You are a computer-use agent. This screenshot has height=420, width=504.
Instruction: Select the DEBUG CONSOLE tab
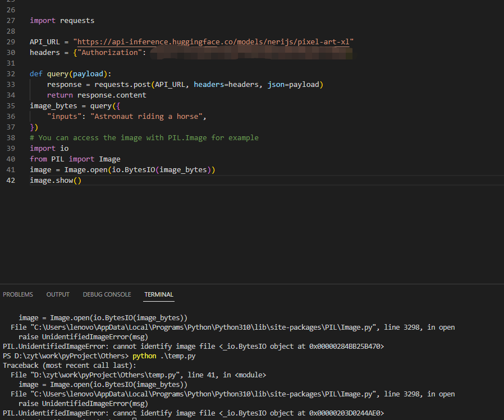[x=107, y=294]
